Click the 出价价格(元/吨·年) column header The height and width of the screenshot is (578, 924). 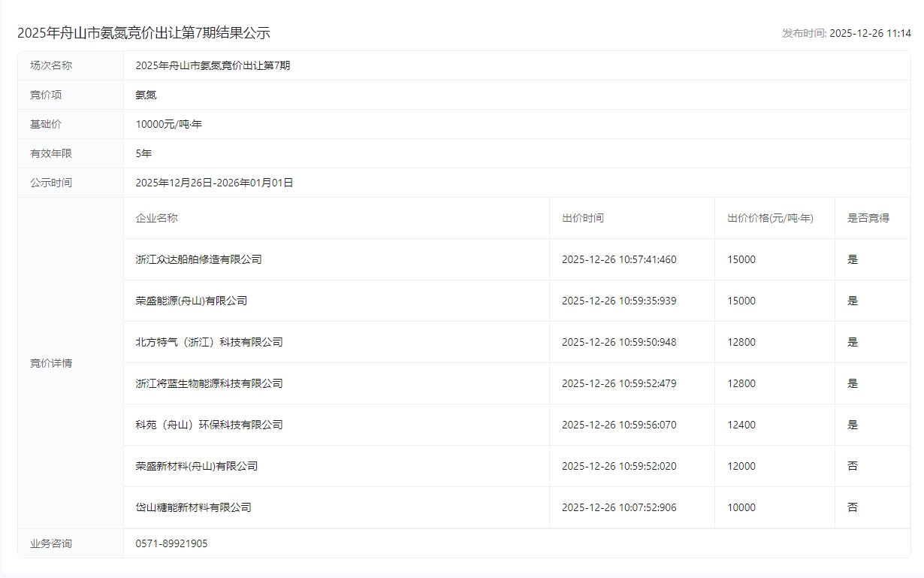coord(770,218)
